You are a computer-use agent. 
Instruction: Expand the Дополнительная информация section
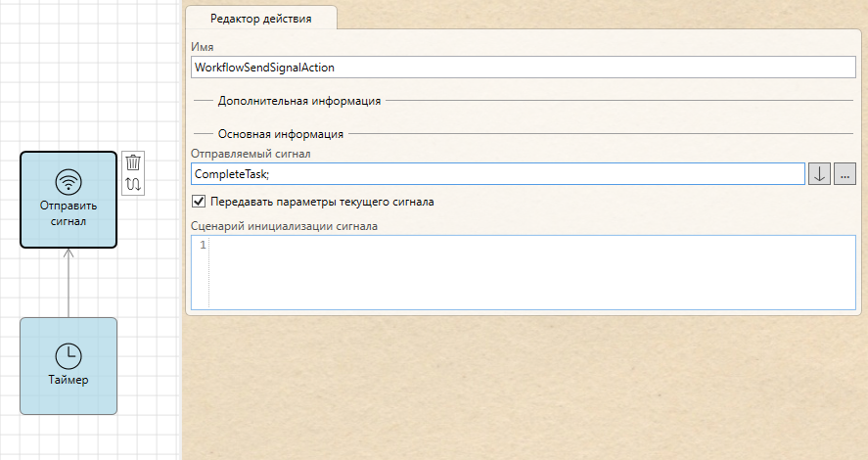click(298, 101)
